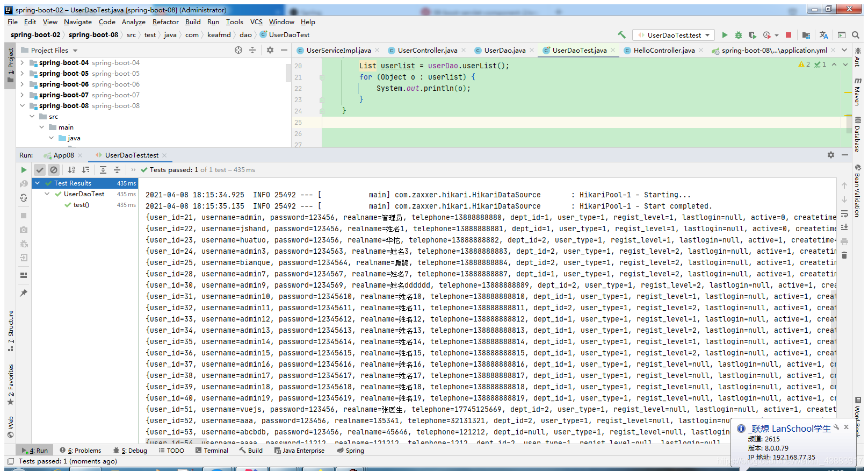868x471 pixels.
Task: Stop the process with the red square
Action: click(789, 35)
